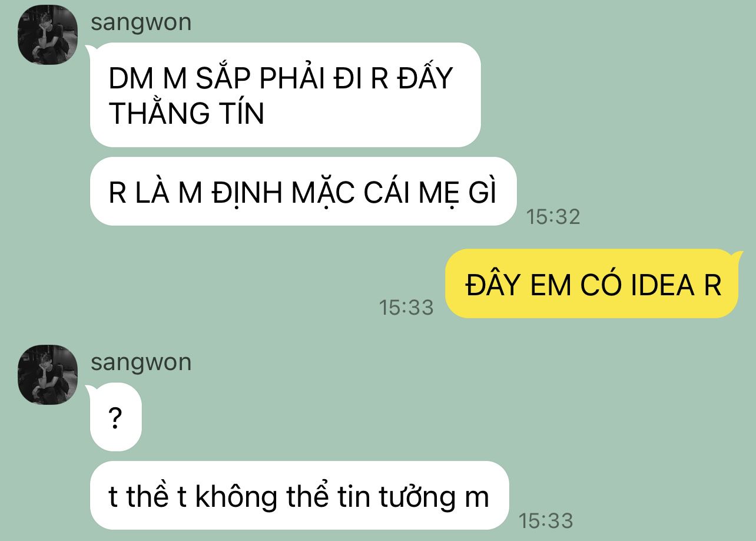This screenshot has height=541, width=756.
Task: Click the pointed tail of the first white bubble
Action: coord(92,51)
